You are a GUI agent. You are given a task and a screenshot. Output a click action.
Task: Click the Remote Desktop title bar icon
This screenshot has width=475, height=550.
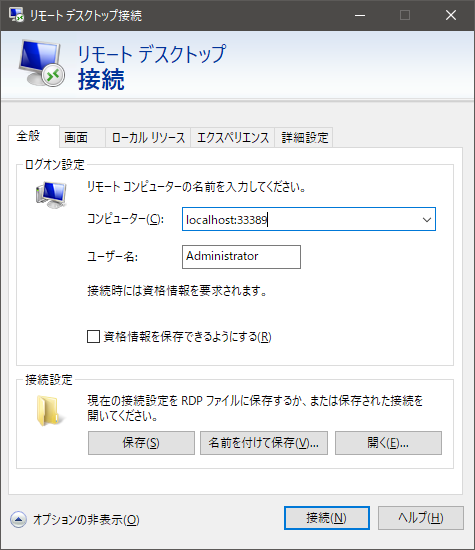(x=16, y=15)
